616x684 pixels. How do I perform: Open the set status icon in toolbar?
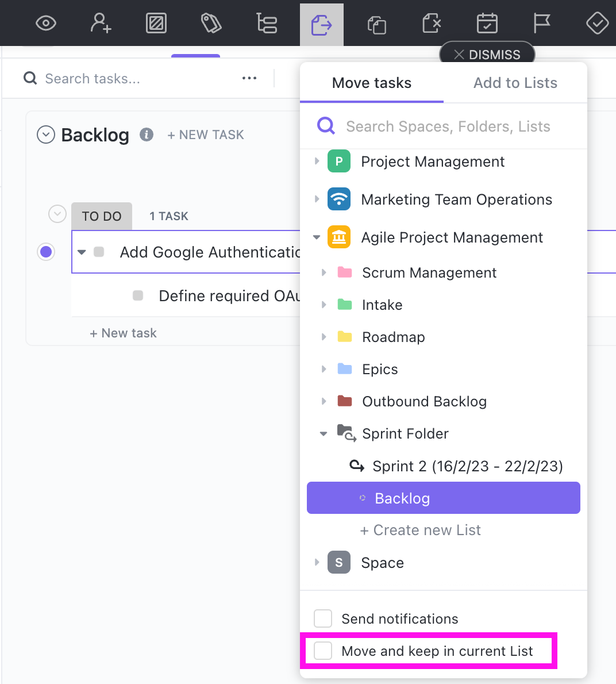coord(156,24)
